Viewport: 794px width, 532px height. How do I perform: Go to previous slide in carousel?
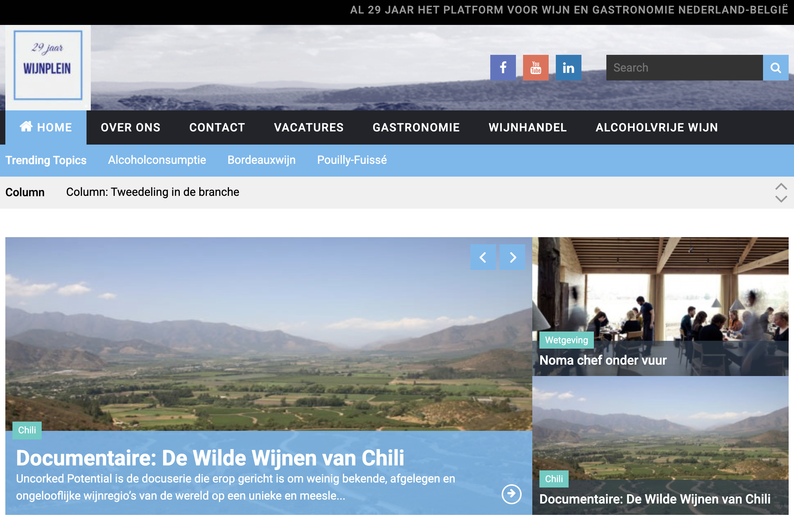click(483, 257)
